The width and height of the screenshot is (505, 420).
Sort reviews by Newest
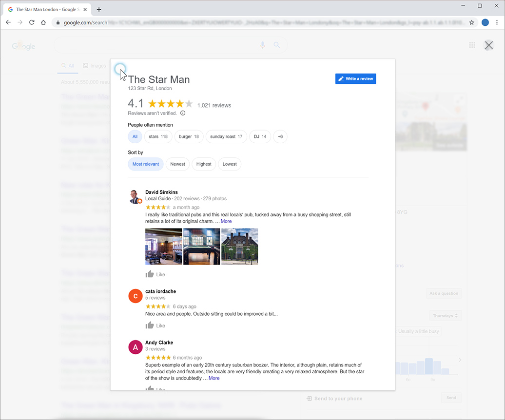[177, 164]
